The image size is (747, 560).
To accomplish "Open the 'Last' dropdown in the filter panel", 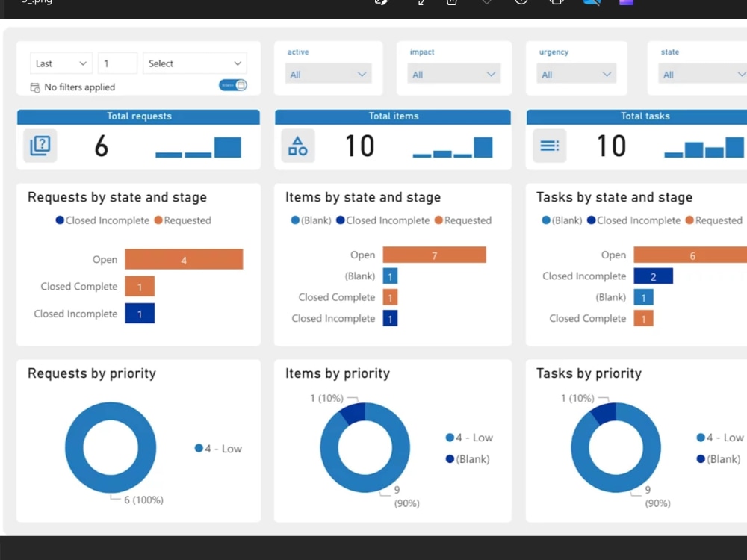I will coord(60,63).
